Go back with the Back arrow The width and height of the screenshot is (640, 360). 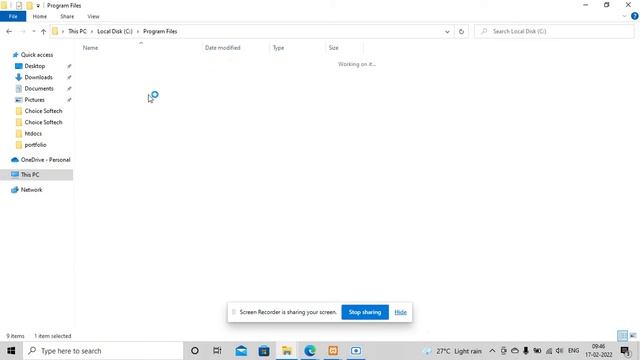(x=9, y=31)
